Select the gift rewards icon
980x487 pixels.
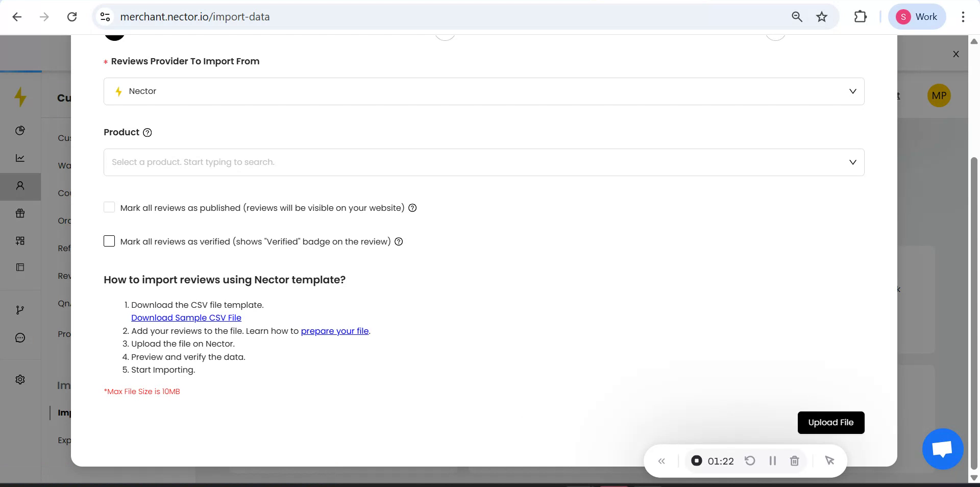[x=20, y=213]
